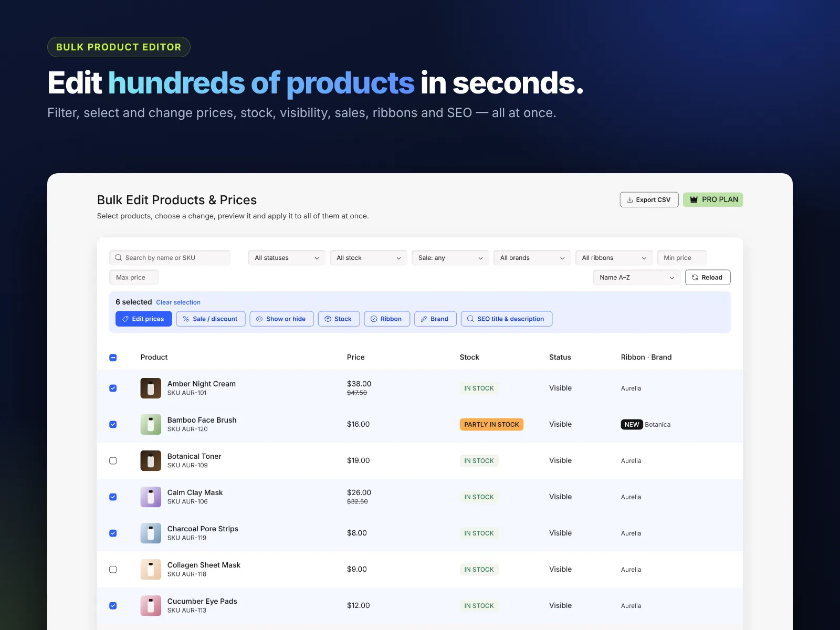Click the Export CSV button

click(x=649, y=199)
